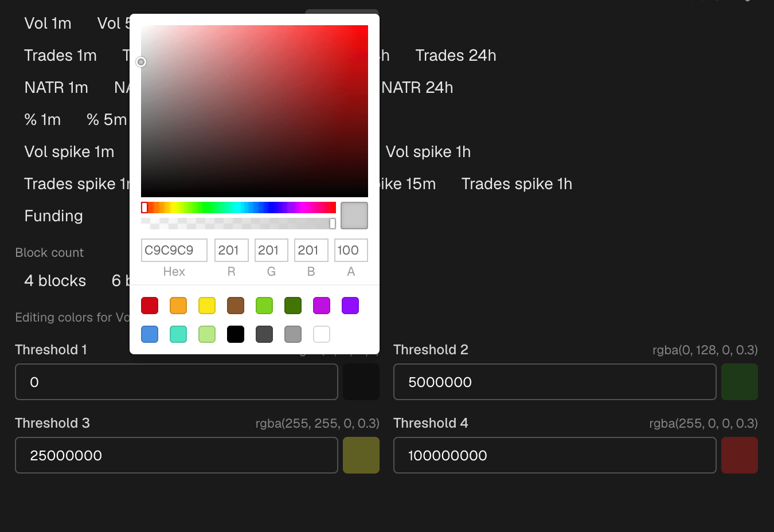Viewport: 774px width, 532px height.
Task: Pick the dark gray preset swatch
Action: tap(264, 334)
